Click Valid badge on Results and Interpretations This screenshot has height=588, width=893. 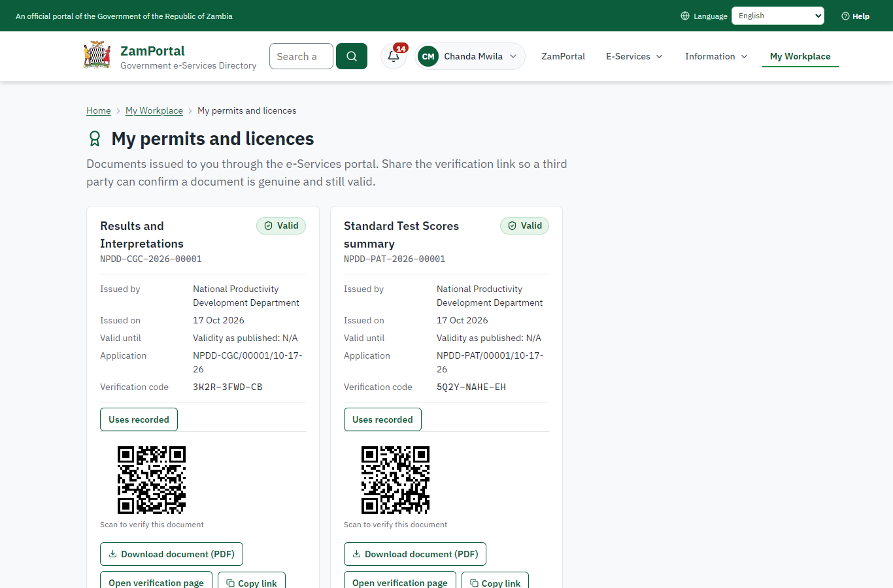281,225
